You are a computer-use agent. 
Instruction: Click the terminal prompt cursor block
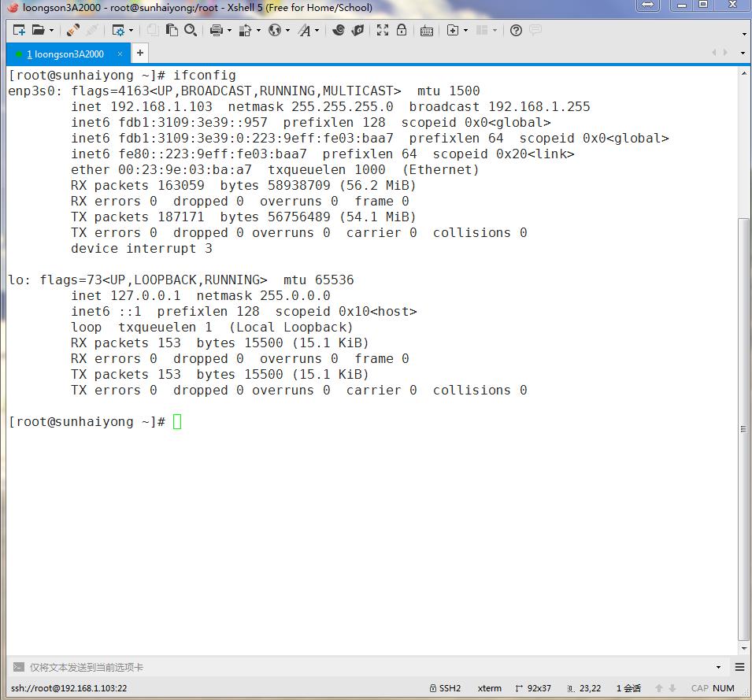click(177, 421)
